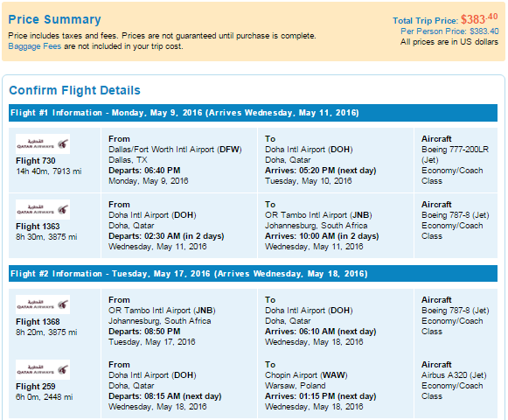This screenshot has height=420, width=508.
Task: Click the Qatar Airways logo for Flight 730
Action: click(43, 144)
